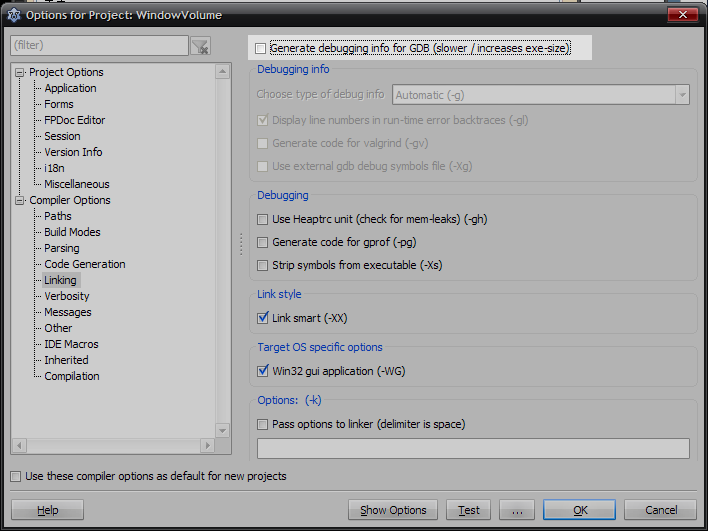The image size is (708, 531).
Task: Enable Use Heaptrc unit checkbox
Action: pyautogui.click(x=262, y=219)
